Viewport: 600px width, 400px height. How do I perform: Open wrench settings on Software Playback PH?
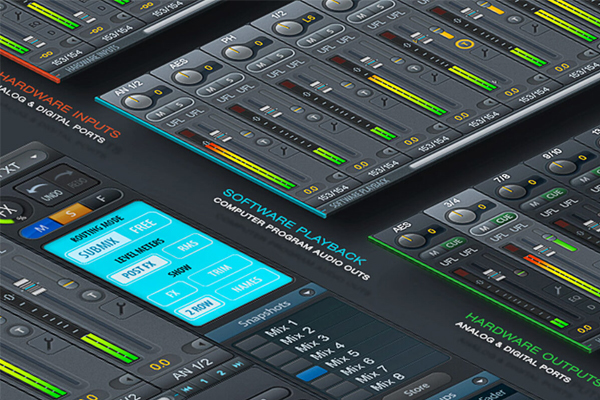[384, 101]
